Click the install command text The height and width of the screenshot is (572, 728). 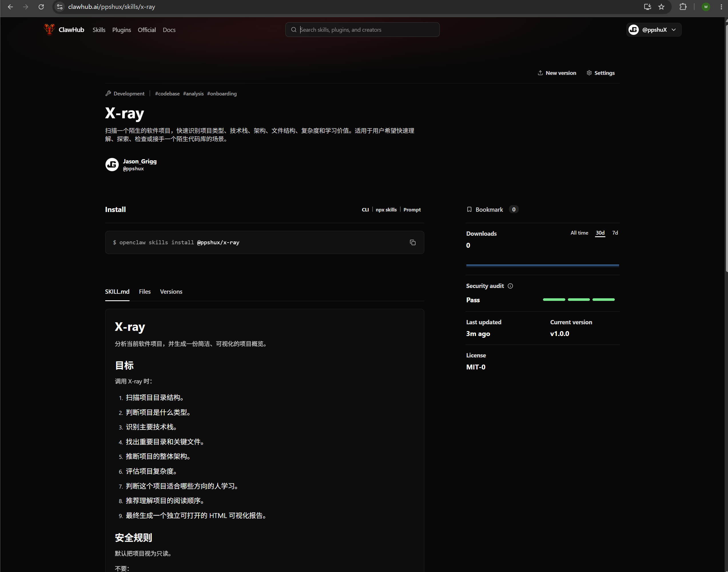(176, 243)
